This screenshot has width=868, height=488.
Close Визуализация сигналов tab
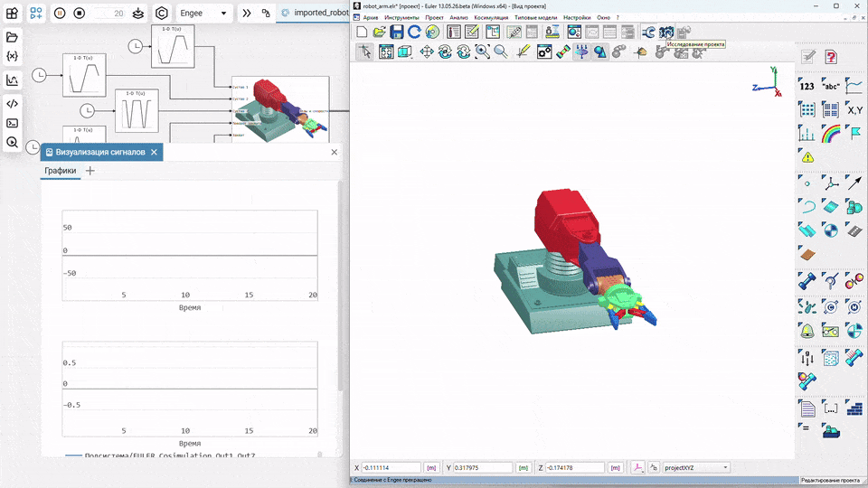tap(154, 152)
